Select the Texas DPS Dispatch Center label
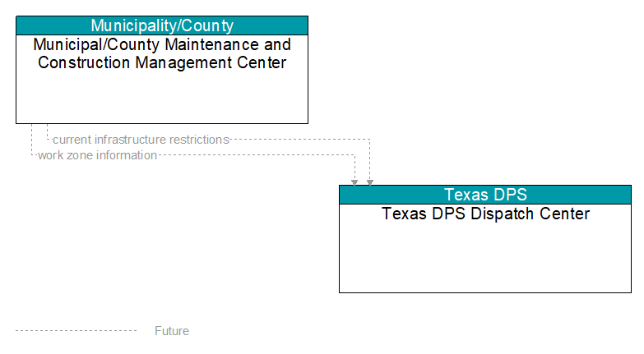The height and width of the screenshot is (354, 644). pyautogui.click(x=485, y=214)
